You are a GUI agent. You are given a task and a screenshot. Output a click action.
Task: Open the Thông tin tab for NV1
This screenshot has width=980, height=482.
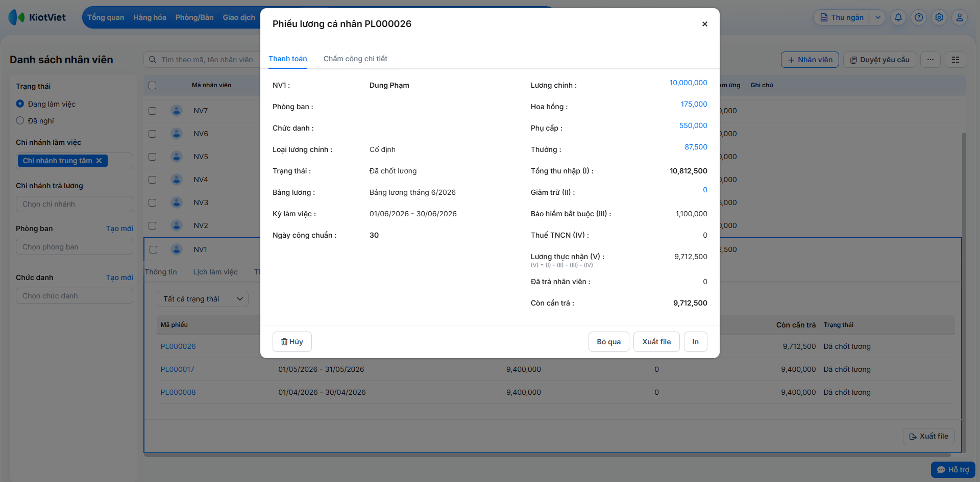(x=161, y=272)
